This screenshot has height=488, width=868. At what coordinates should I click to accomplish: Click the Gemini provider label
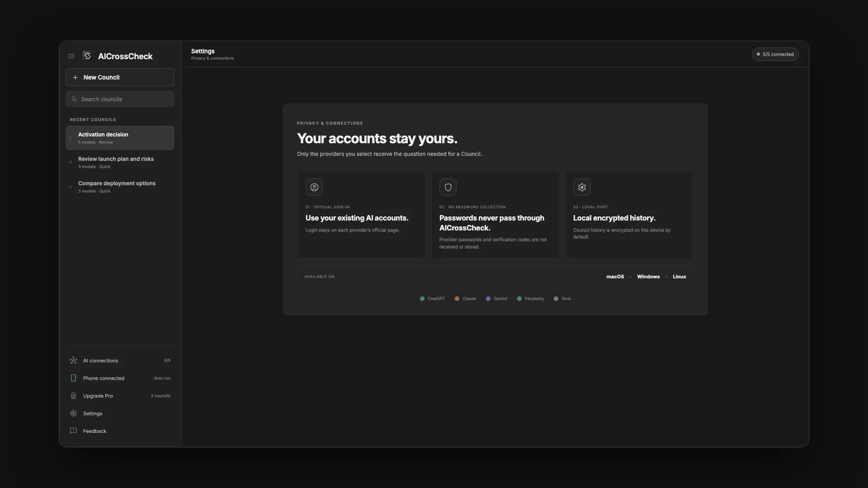pos(500,299)
